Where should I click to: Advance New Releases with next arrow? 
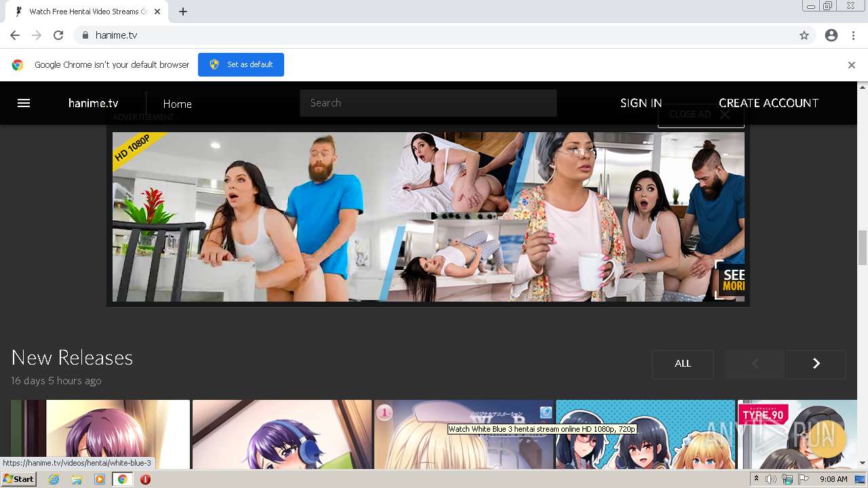click(x=816, y=364)
